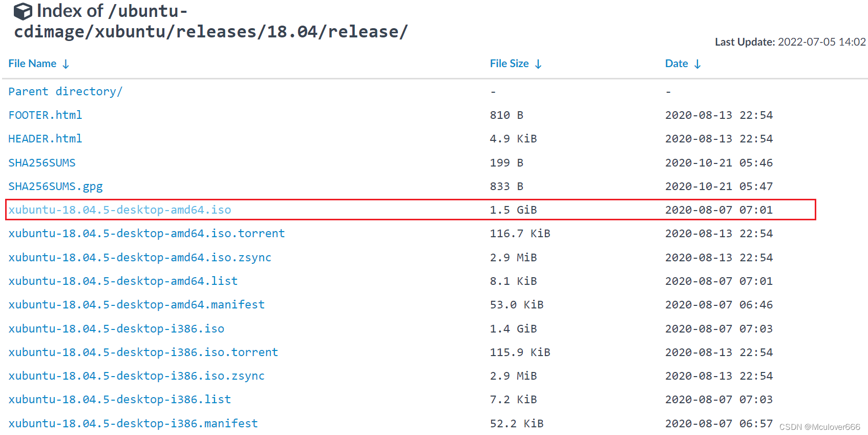Click the date 2020-10-21 05:47
Screen dimensions: 868x435
pos(719,187)
